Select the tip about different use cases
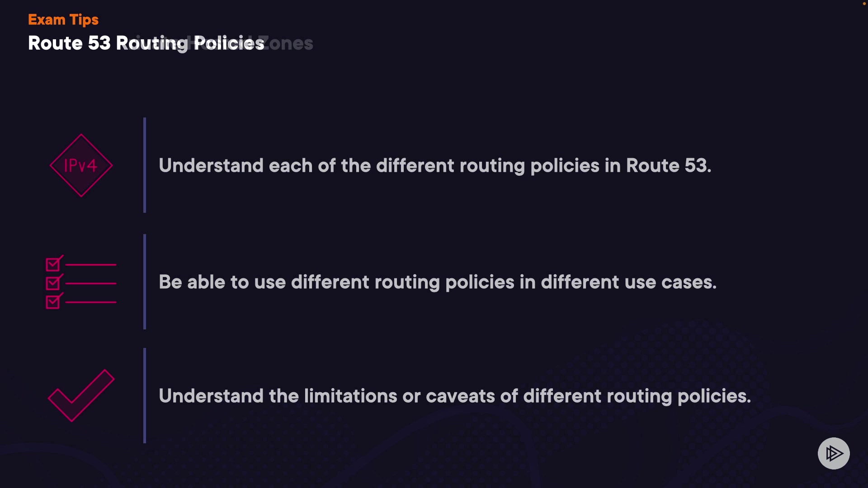 click(438, 282)
